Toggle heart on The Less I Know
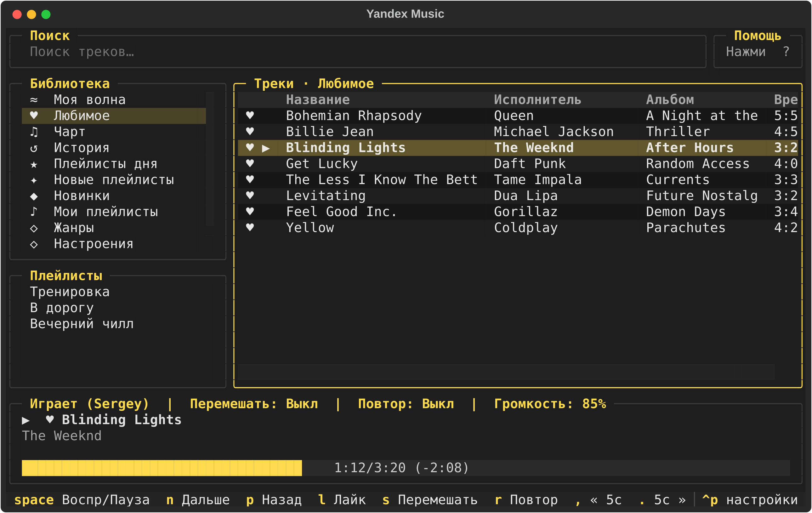Image resolution: width=812 pixels, height=513 pixels. click(250, 180)
